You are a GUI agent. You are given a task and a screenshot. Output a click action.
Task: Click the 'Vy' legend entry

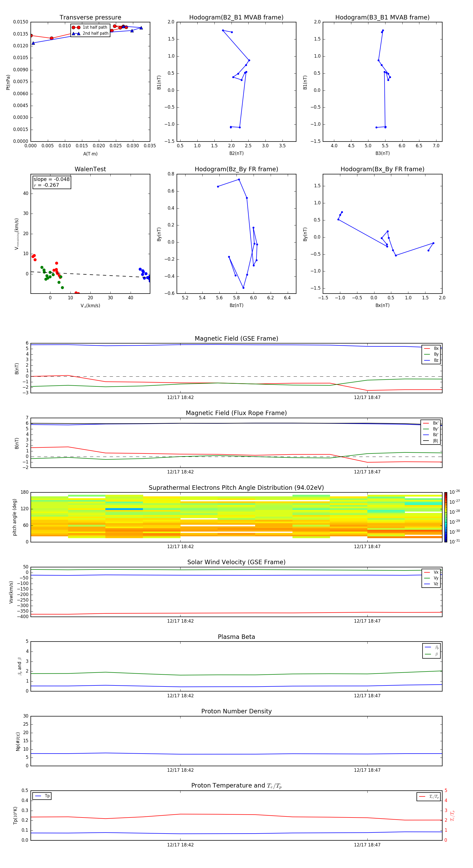(x=431, y=578)
